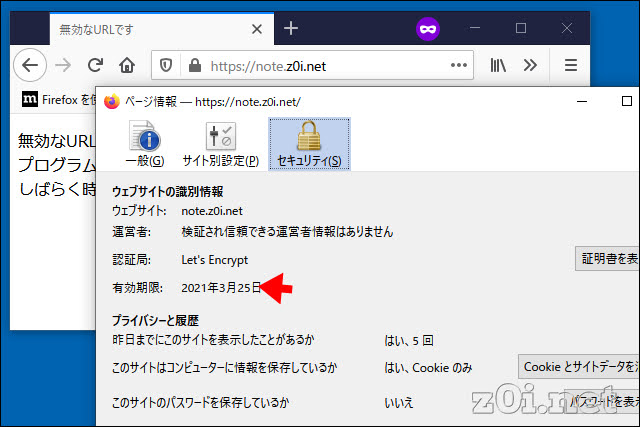The width and height of the screenshot is (640, 427).
Task: Switch to the 一般(G) tab
Action: [x=145, y=144]
